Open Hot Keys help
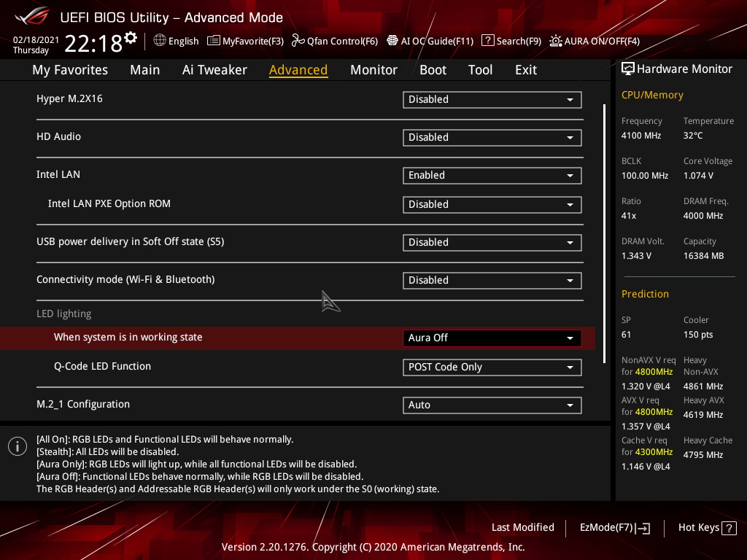 [x=708, y=528]
